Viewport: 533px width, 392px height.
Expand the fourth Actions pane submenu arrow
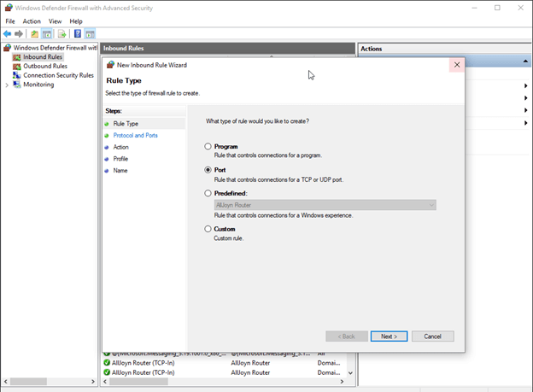[526, 123]
